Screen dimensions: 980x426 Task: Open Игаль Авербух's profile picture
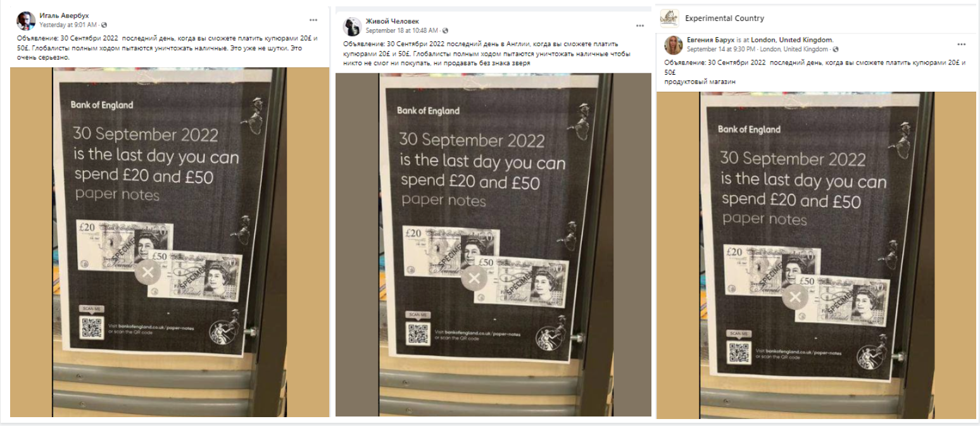pos(26,20)
